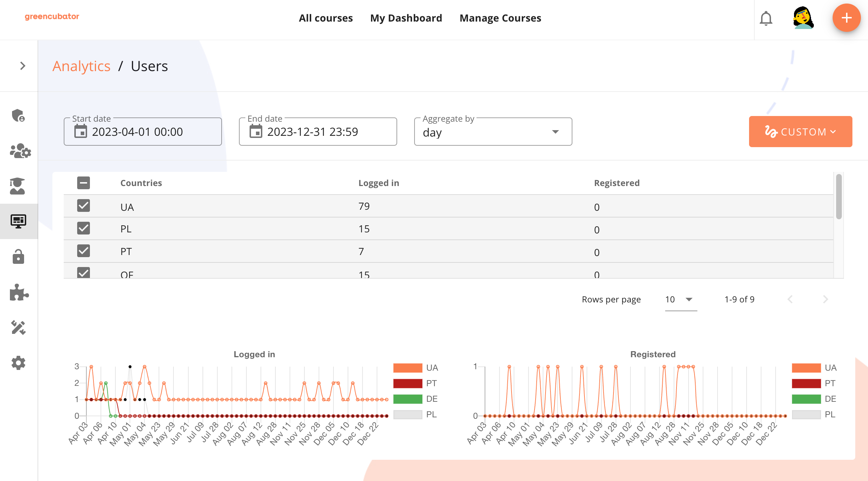The image size is (868, 481).
Task: Click the student/graduation cap icon
Action: coord(18,184)
